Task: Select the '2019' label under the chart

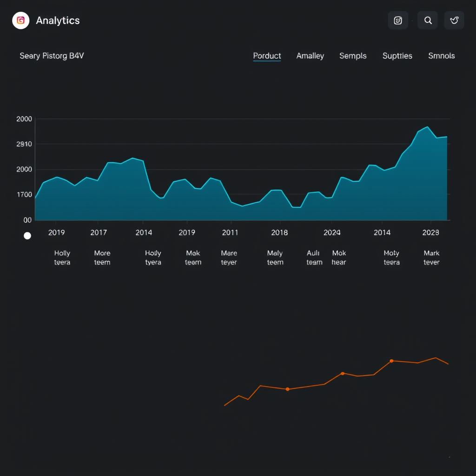Action: click(x=57, y=232)
